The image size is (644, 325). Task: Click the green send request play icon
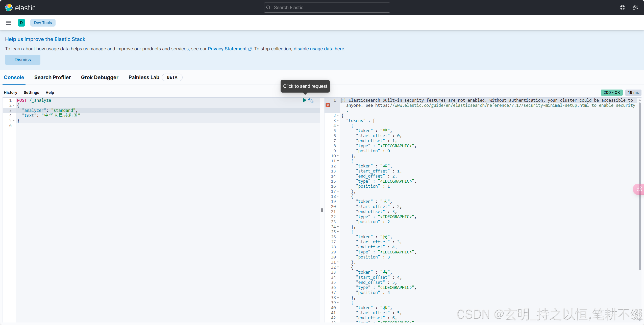click(304, 100)
